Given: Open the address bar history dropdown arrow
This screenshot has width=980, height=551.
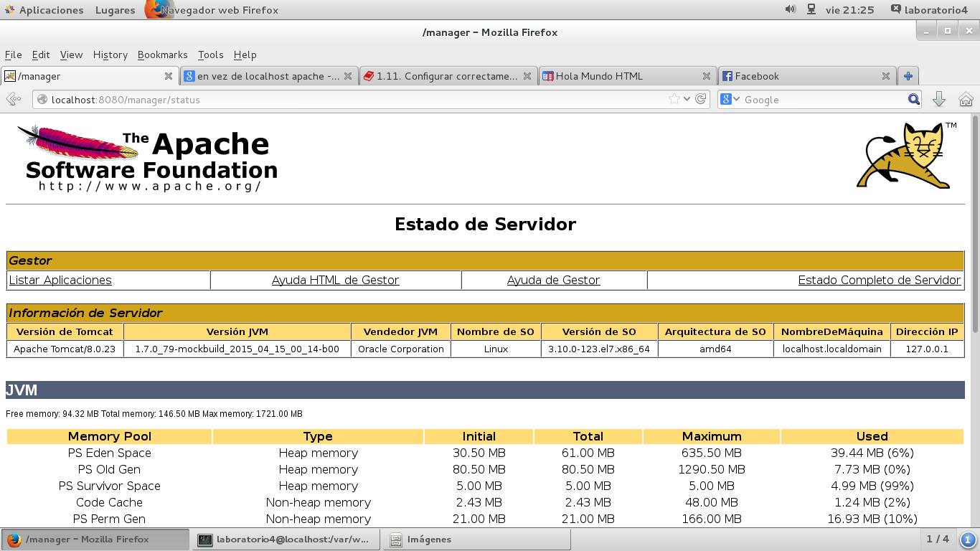Looking at the screenshot, I should (685, 99).
